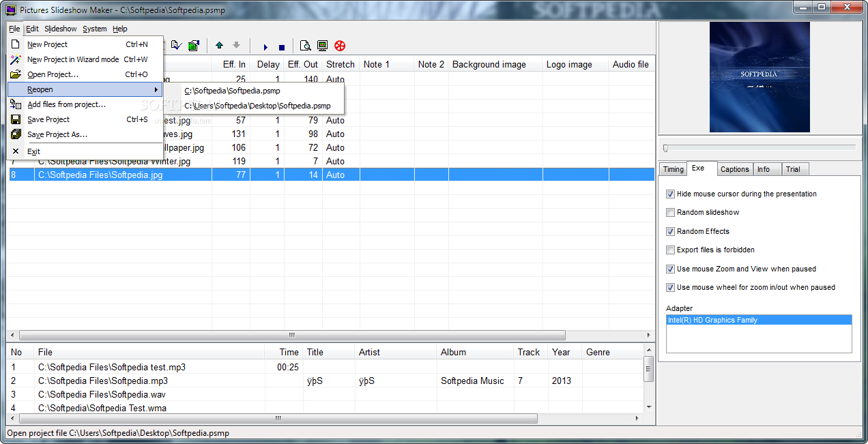This screenshot has height=444, width=868.
Task: Start slideshow with the blue play icon
Action: point(265,46)
